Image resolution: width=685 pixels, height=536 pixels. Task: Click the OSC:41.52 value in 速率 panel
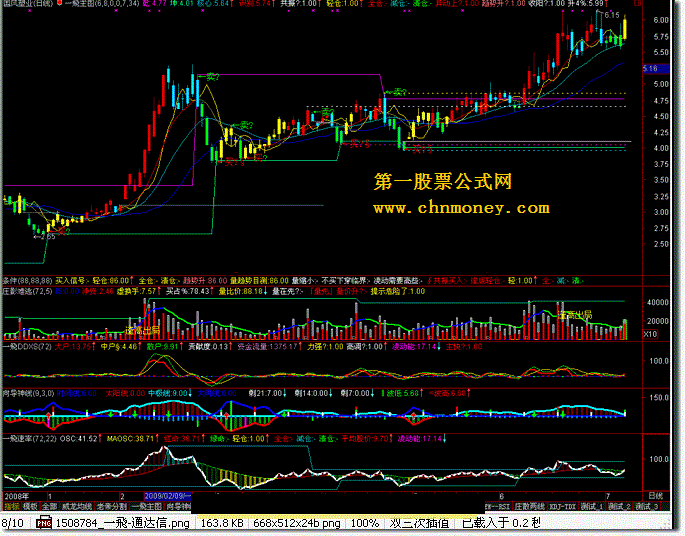(x=80, y=438)
